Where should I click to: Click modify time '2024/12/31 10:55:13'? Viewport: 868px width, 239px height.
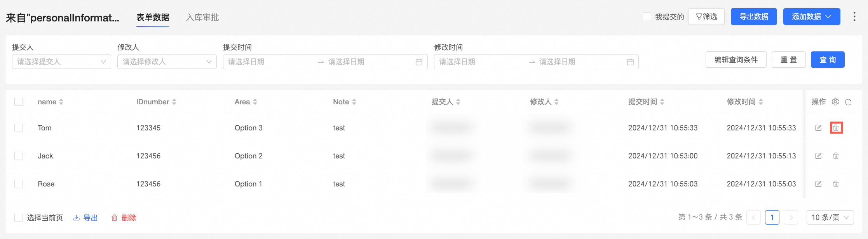pos(762,156)
